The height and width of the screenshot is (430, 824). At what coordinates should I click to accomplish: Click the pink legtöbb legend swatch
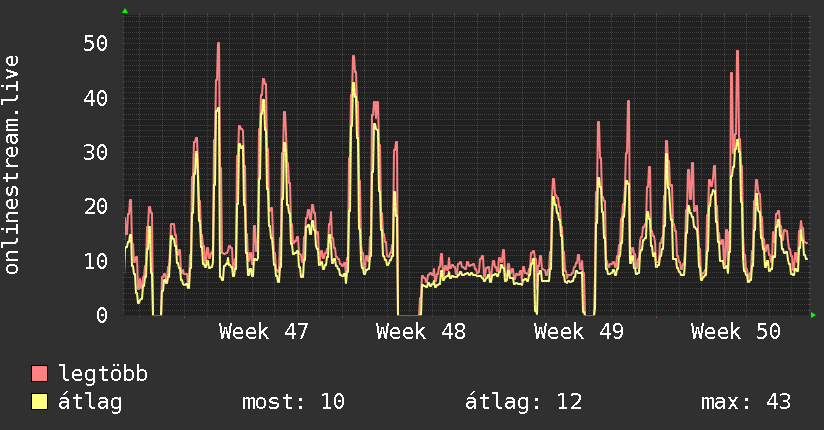39,373
